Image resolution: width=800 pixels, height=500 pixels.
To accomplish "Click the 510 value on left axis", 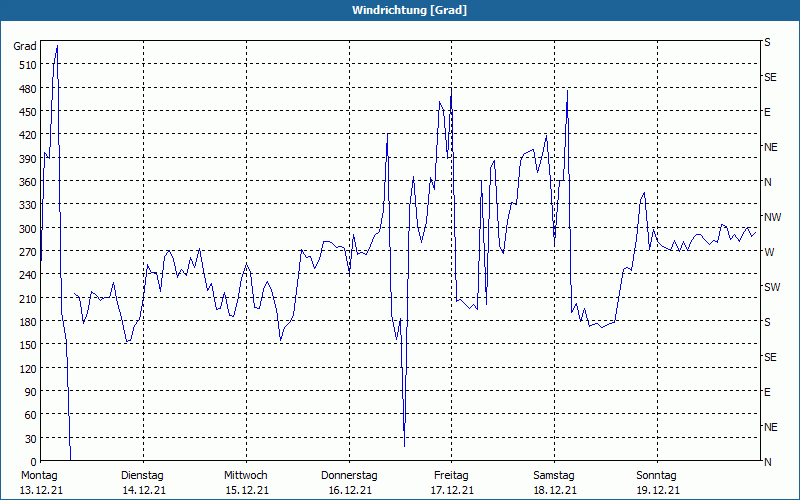I will [28, 65].
